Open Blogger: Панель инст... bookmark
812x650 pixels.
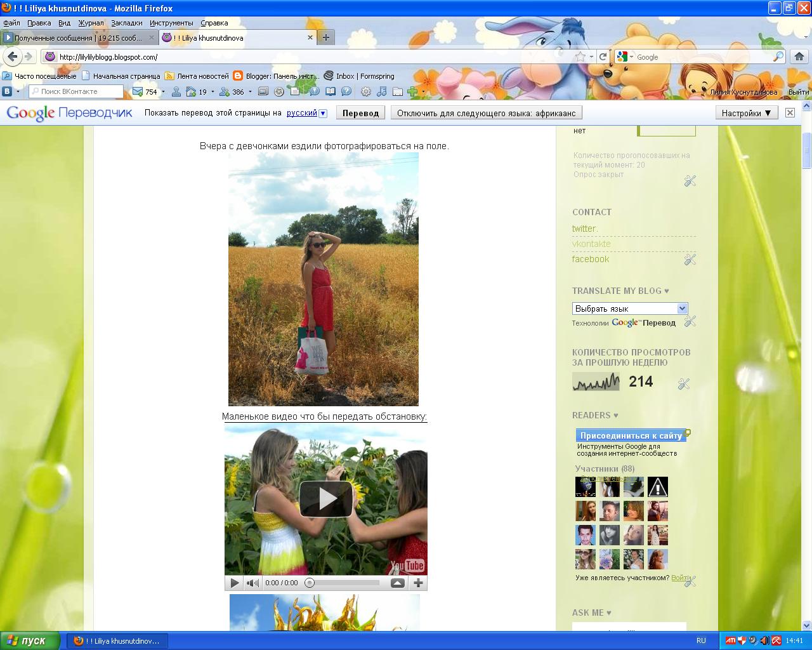(276, 76)
